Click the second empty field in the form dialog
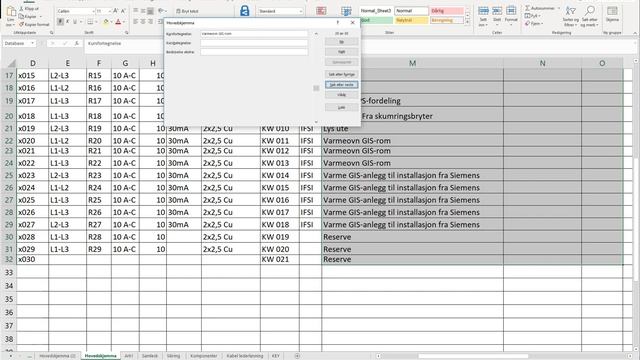 (254, 43)
